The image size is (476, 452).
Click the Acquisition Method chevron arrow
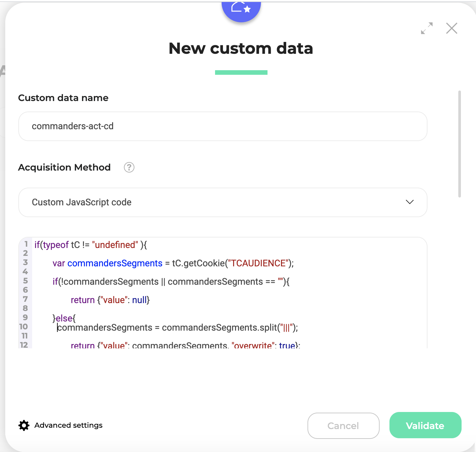409,202
